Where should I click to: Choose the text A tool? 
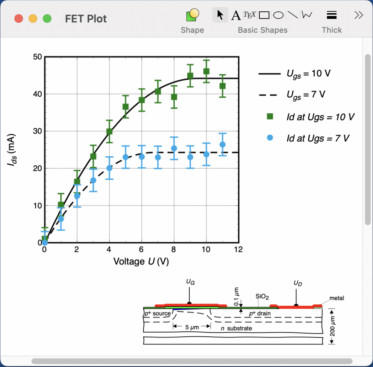236,15
